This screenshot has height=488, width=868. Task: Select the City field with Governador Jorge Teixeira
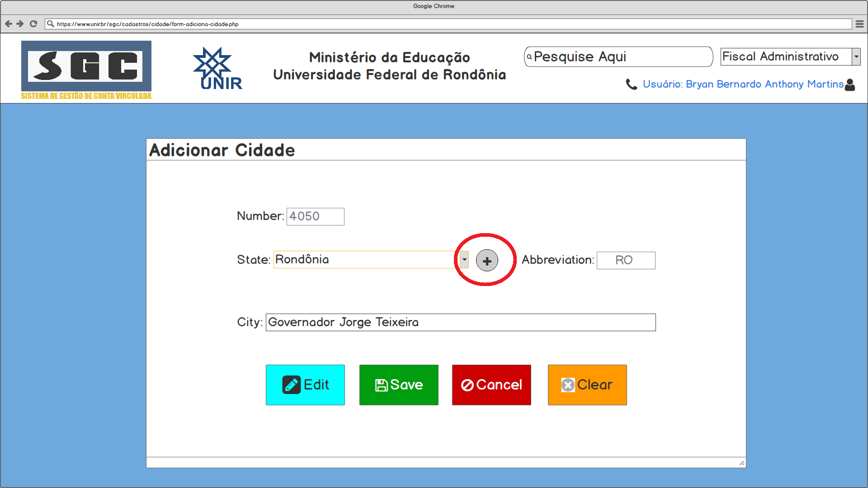[x=460, y=322]
